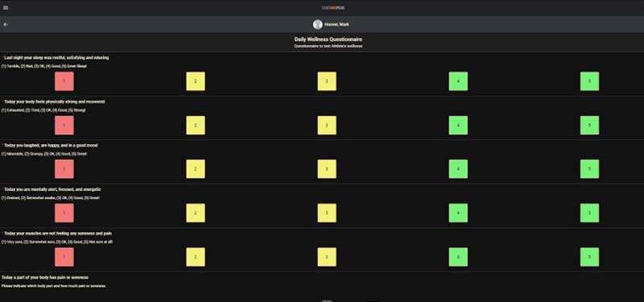Rate sleep as 3 (OK)

point(327,81)
